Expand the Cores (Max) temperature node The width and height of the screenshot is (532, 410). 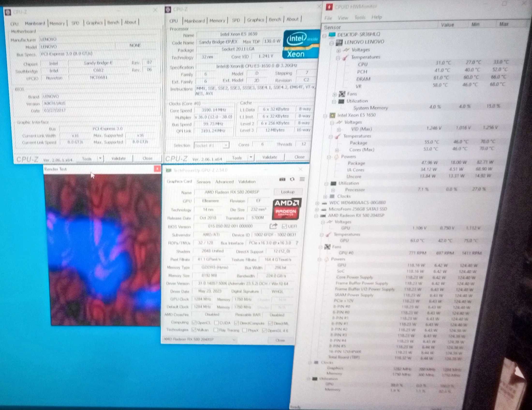(x=337, y=150)
